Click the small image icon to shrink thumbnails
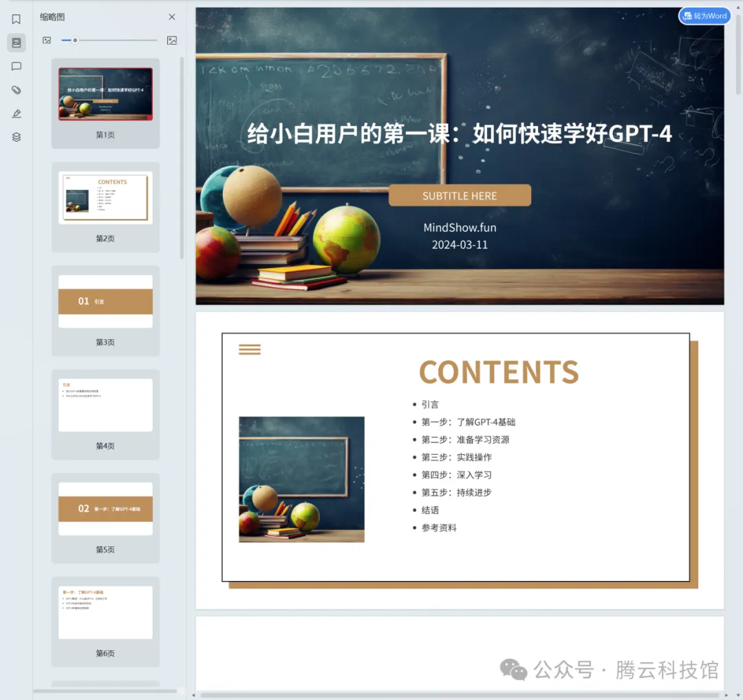The image size is (743, 700). (45, 41)
